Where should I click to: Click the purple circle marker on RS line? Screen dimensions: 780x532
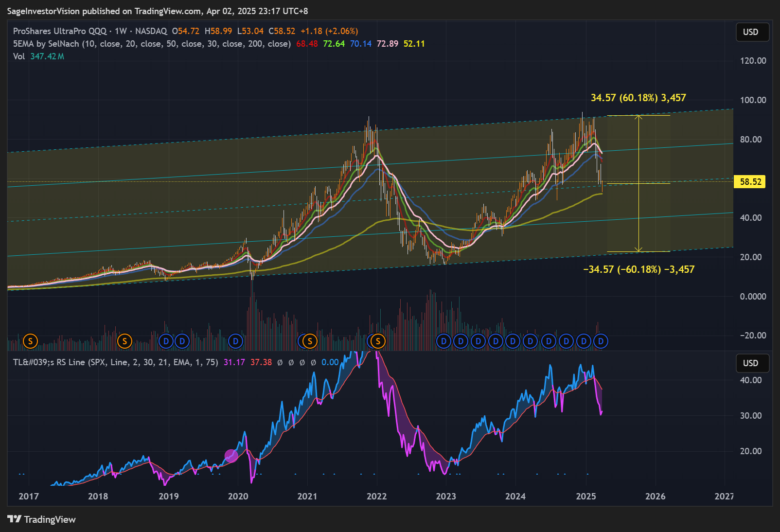pyautogui.click(x=231, y=456)
